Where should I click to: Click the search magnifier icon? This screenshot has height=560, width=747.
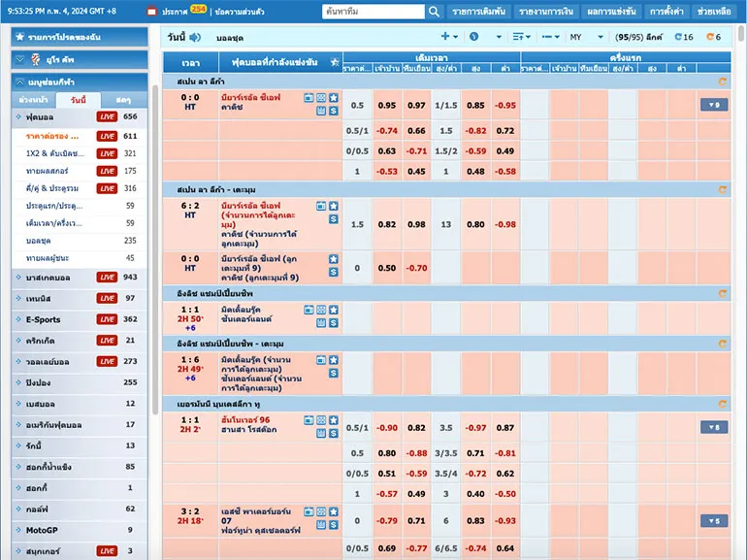434,12
